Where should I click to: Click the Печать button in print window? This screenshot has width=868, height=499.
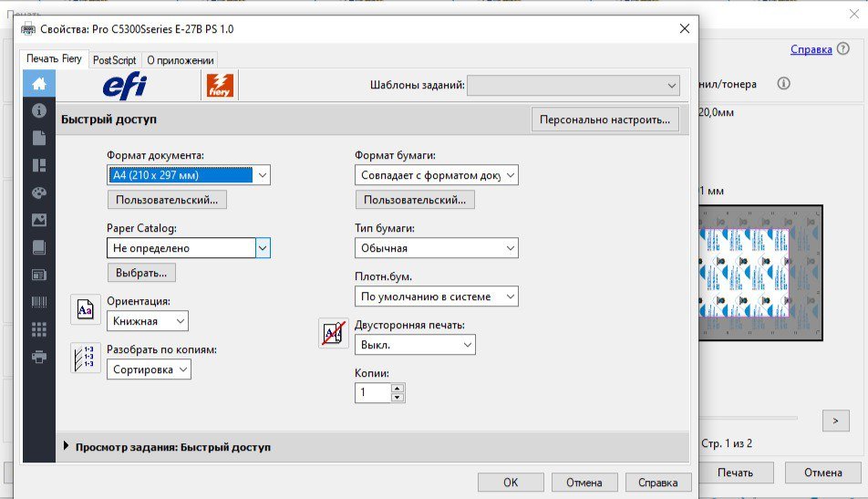(736, 473)
